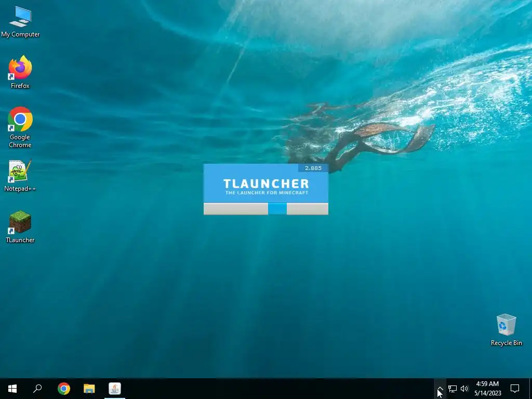Activate the Java TLauncher taskbar item

(115, 389)
